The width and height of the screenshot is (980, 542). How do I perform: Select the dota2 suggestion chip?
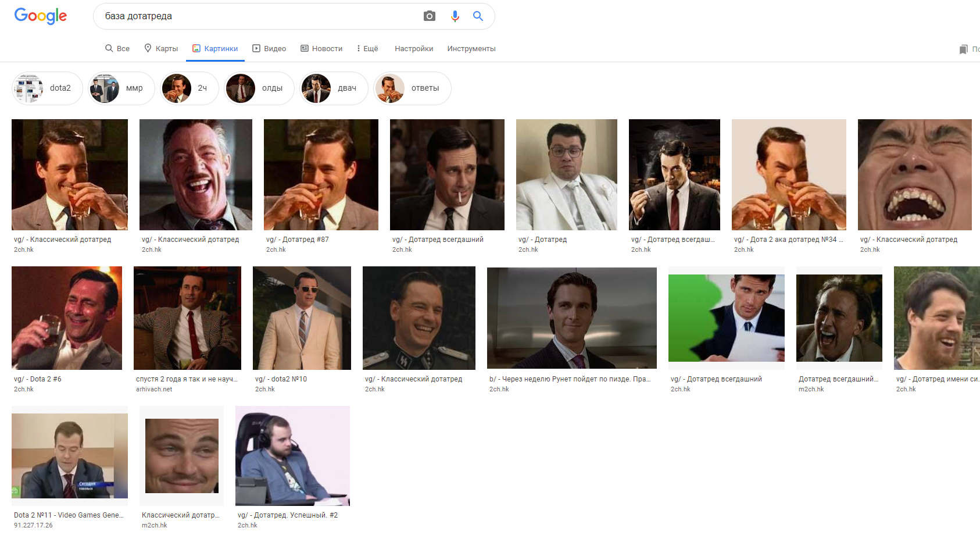[x=47, y=88]
